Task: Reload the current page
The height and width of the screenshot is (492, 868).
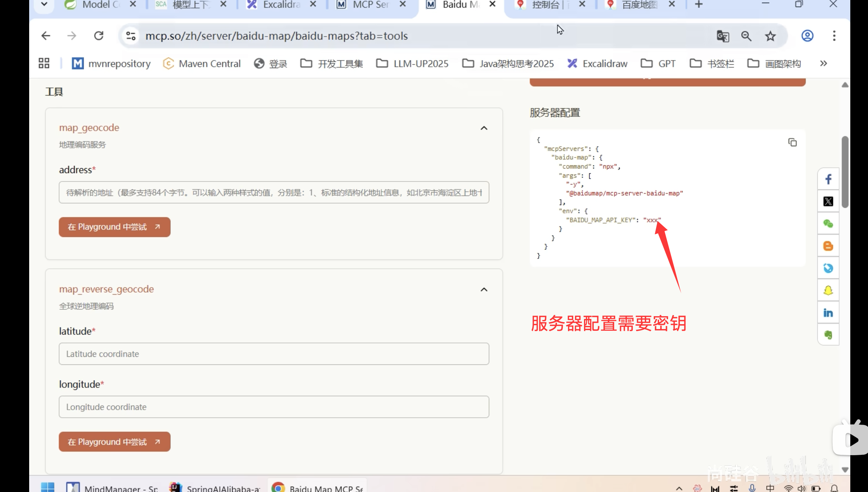Action: (x=99, y=36)
